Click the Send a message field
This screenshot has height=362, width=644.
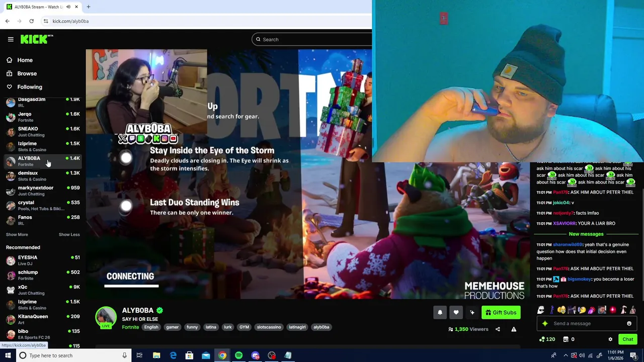tap(586, 324)
